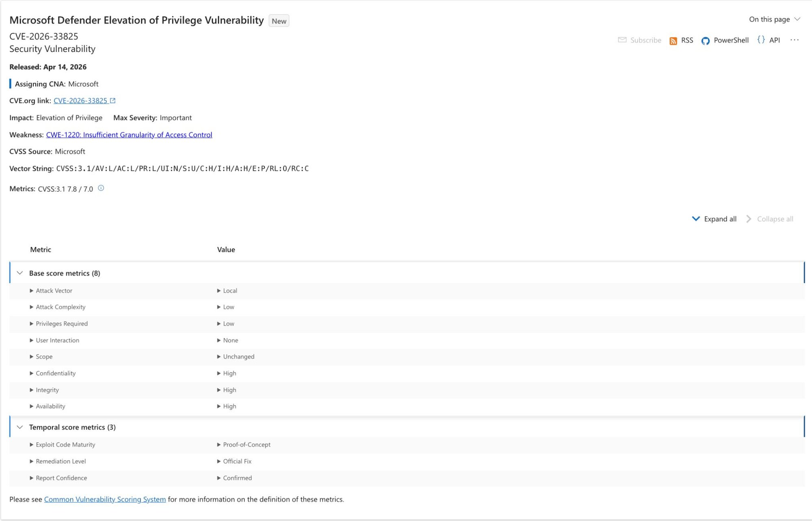Image resolution: width=812 pixels, height=521 pixels.
Task: Click the RSS feed icon
Action: [673, 41]
